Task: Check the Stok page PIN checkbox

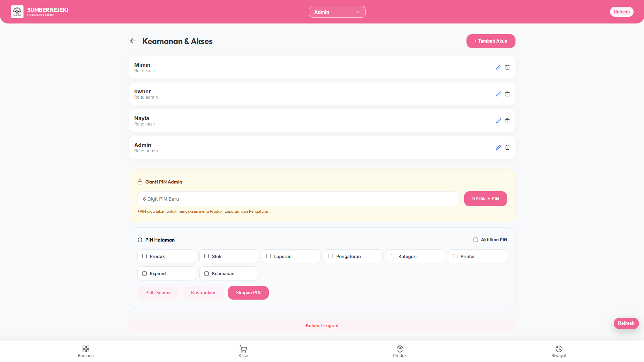Action: tap(206, 256)
